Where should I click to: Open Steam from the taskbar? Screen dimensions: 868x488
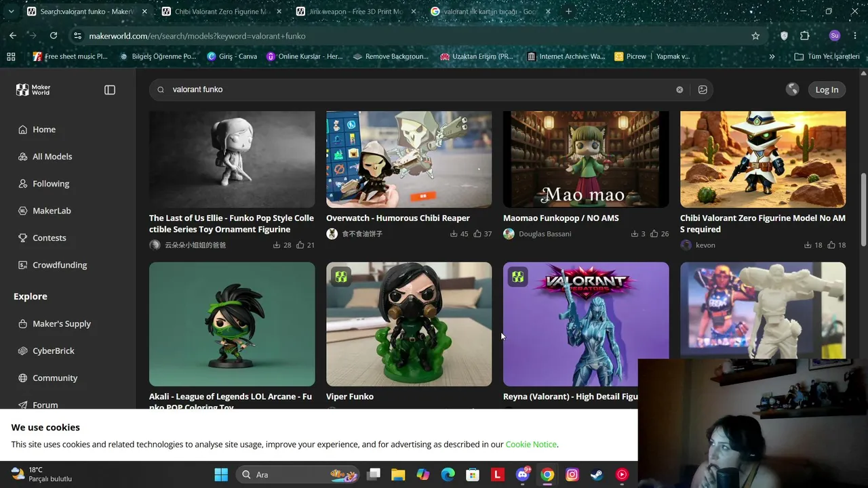click(x=597, y=474)
